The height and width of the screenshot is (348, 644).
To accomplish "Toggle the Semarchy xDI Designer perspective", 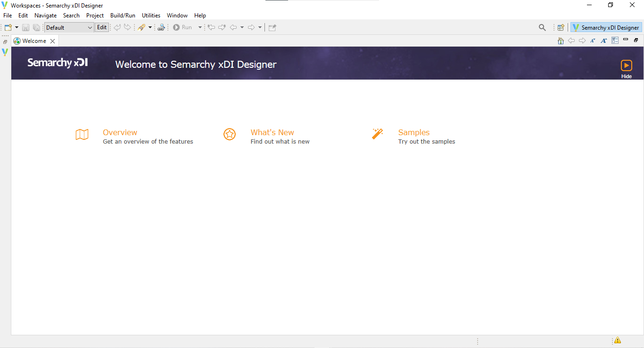I will pyautogui.click(x=606, y=27).
